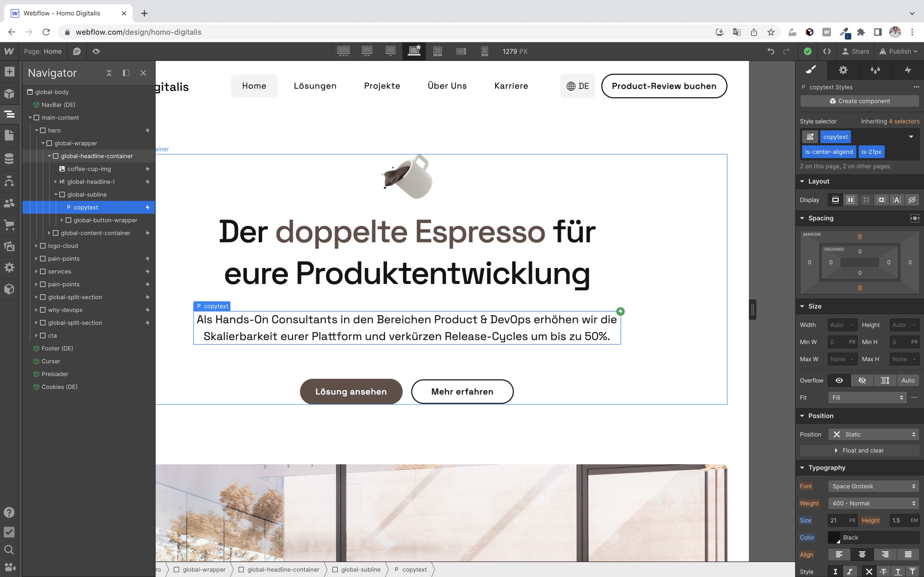Click the Lösungen nav menu item
Screen dimensions: 924x577
pos(315,86)
